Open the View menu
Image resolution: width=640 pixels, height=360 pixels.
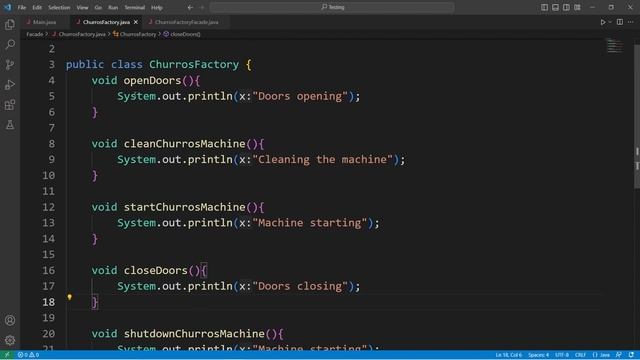click(x=82, y=7)
